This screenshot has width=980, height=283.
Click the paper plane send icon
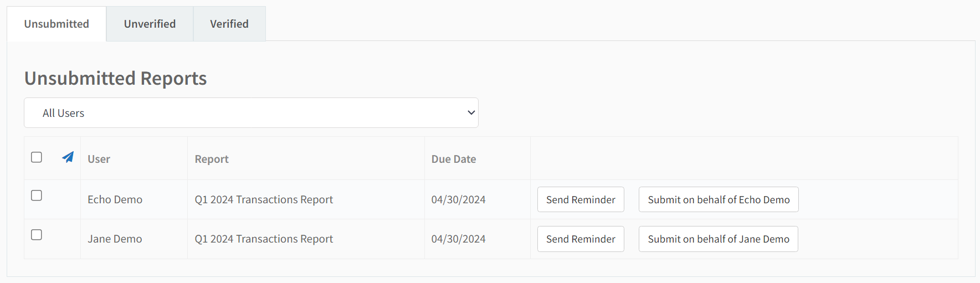click(68, 157)
